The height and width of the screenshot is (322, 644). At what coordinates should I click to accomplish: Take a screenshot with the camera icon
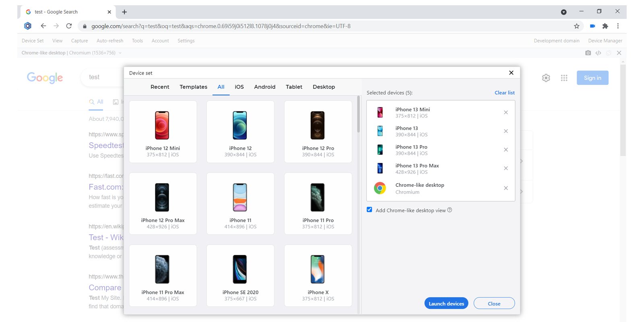click(588, 53)
